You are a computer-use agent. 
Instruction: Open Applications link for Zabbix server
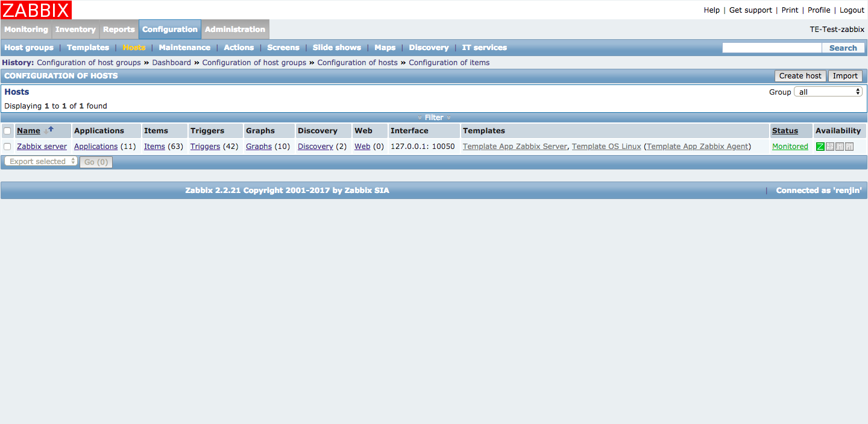[x=96, y=147]
